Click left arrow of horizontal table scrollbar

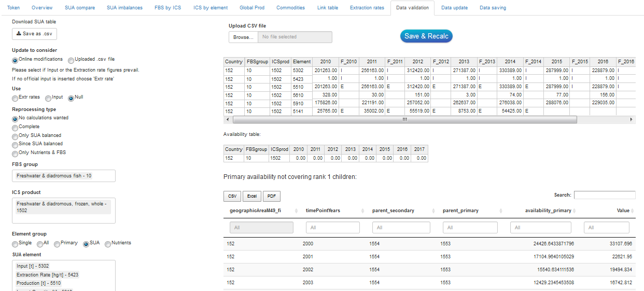227,119
